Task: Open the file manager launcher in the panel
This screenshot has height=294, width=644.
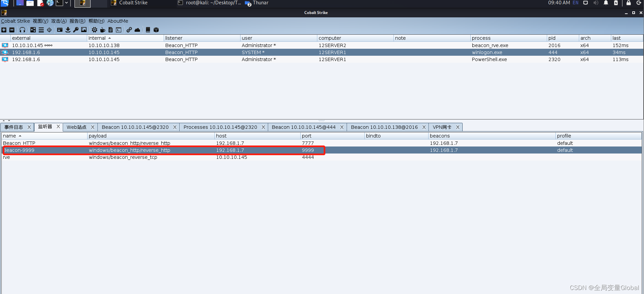Action: 30,3
